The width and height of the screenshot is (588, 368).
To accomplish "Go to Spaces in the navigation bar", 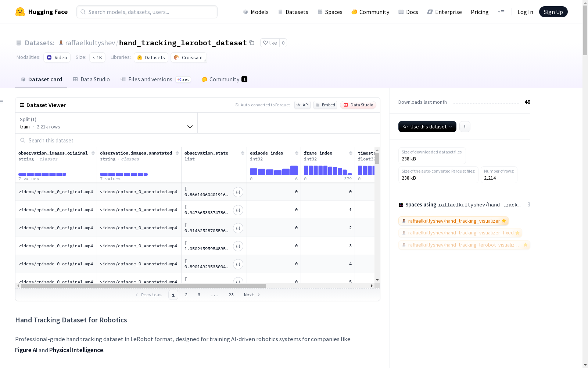I will coord(330,12).
